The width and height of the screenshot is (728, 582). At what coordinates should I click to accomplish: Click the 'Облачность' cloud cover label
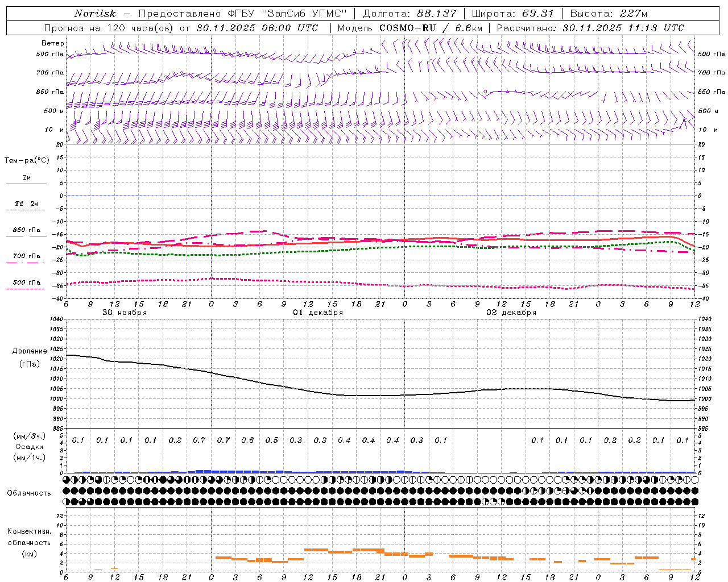pyautogui.click(x=29, y=493)
